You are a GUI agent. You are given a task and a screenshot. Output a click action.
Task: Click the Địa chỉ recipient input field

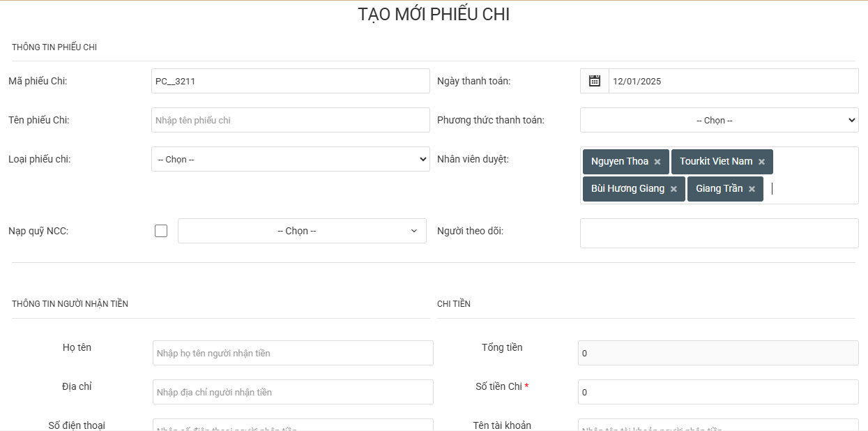click(293, 392)
